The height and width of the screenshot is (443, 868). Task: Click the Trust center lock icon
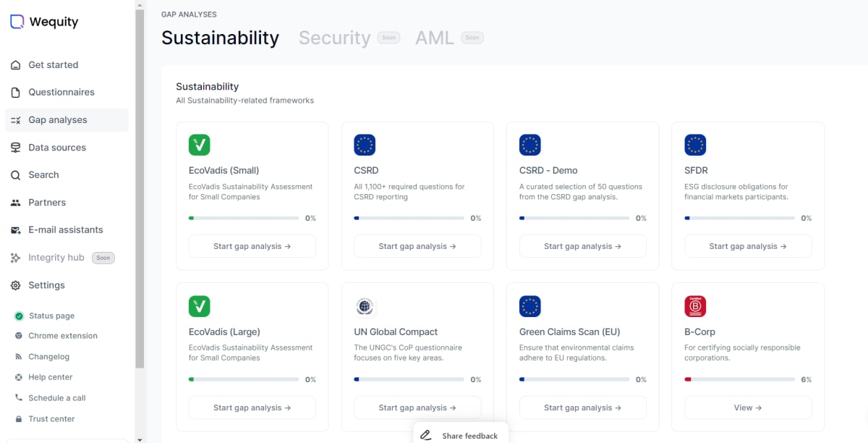tap(19, 419)
